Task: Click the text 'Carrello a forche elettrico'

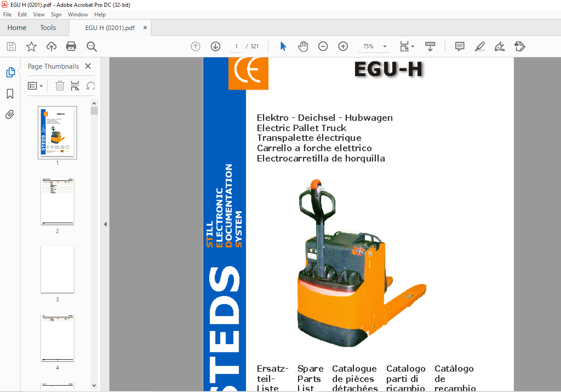Action: (x=314, y=148)
